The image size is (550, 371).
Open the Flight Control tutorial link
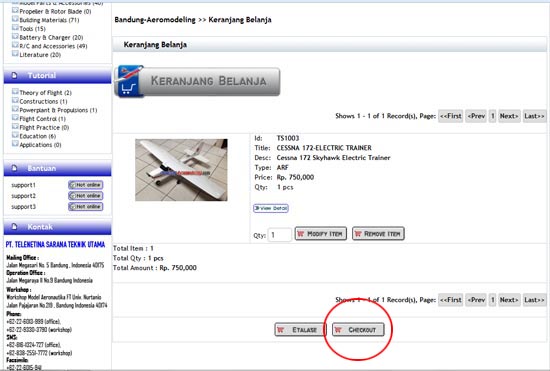pyautogui.click(x=42, y=119)
